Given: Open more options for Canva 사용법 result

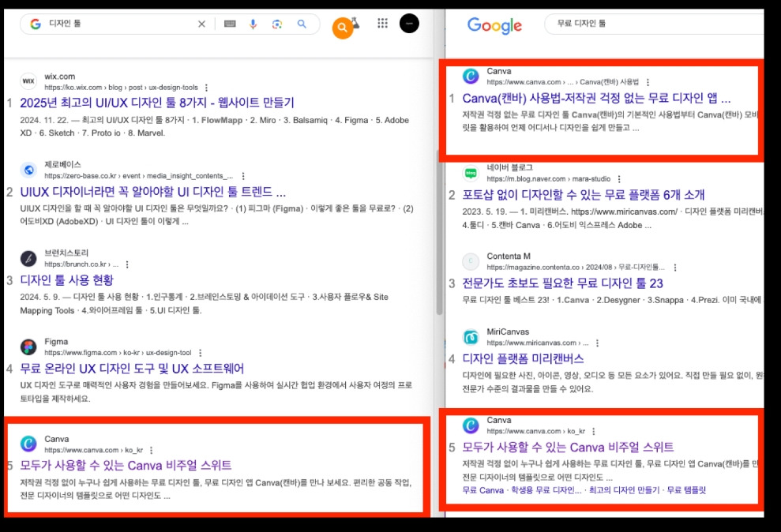Looking at the screenshot, I should (648, 83).
